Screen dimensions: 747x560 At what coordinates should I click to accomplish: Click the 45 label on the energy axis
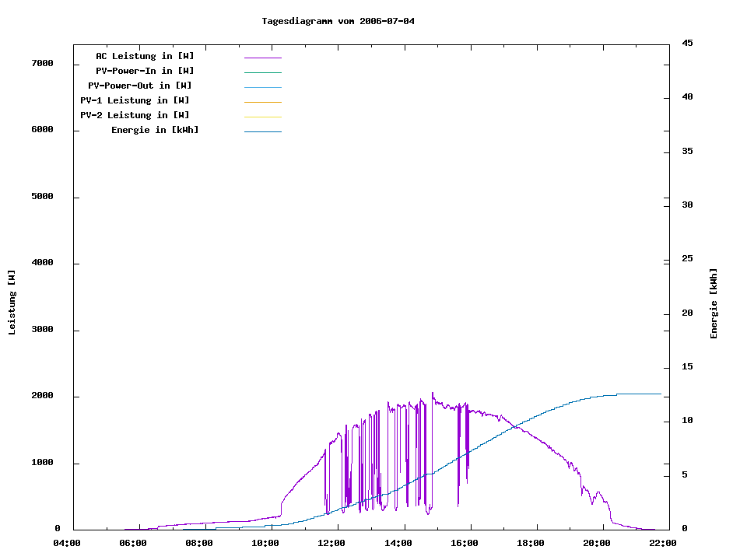click(x=687, y=43)
